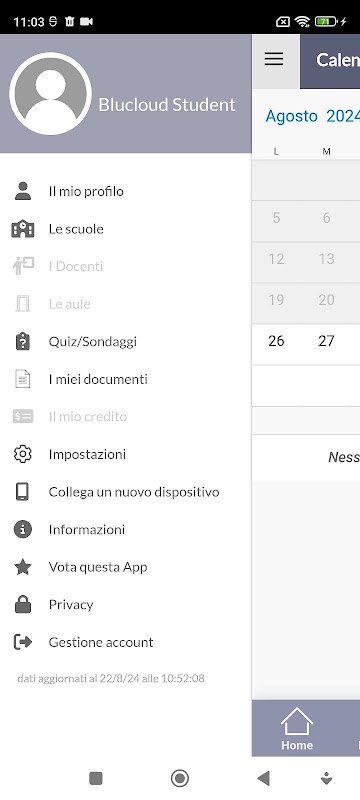The height and width of the screenshot is (800, 360).
Task: Choose the Gestione account menu entry
Action: tap(125, 642)
